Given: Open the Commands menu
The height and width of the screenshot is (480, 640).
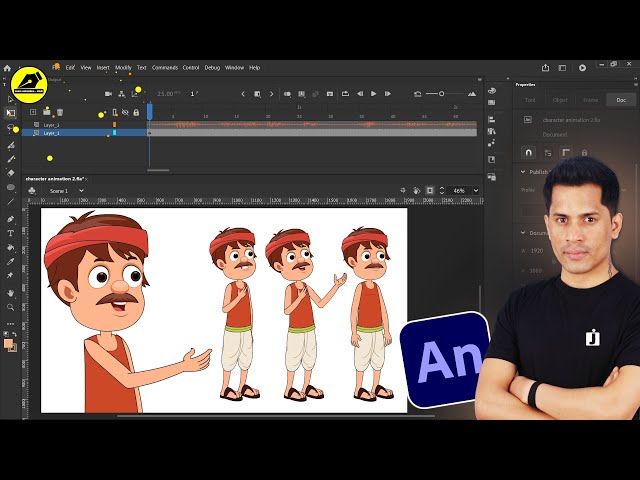Looking at the screenshot, I should (165, 68).
